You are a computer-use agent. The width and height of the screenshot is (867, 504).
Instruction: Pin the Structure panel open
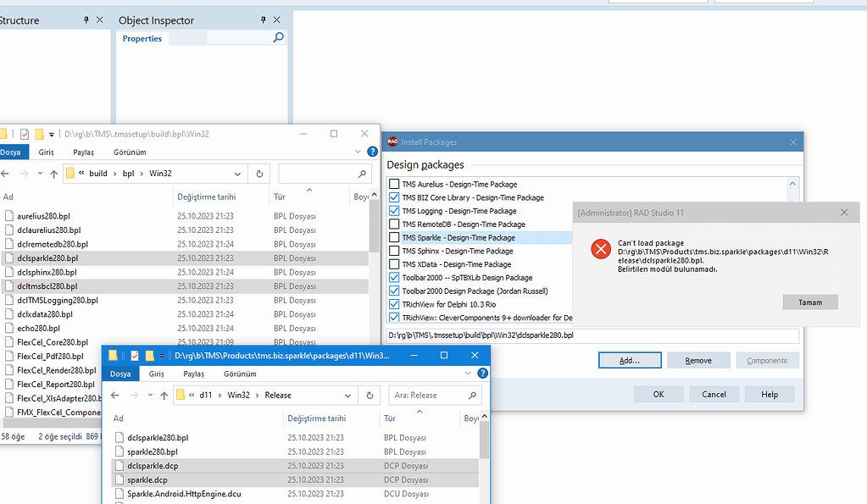(86, 19)
